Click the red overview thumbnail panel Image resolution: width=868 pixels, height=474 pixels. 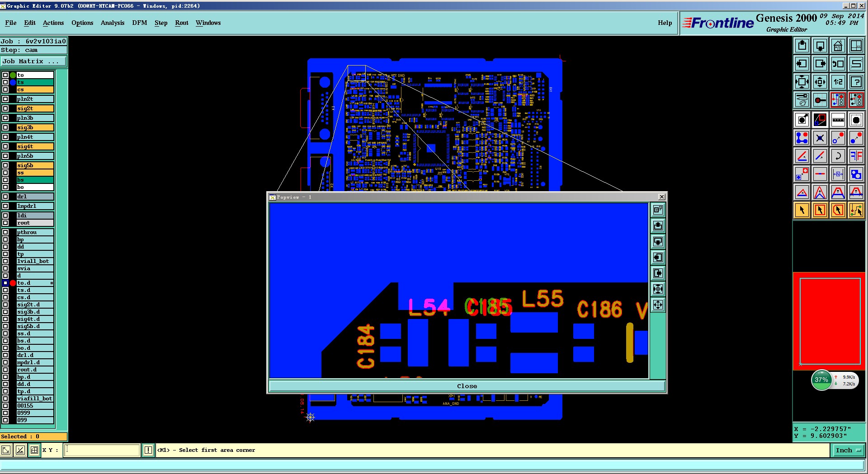(830, 321)
